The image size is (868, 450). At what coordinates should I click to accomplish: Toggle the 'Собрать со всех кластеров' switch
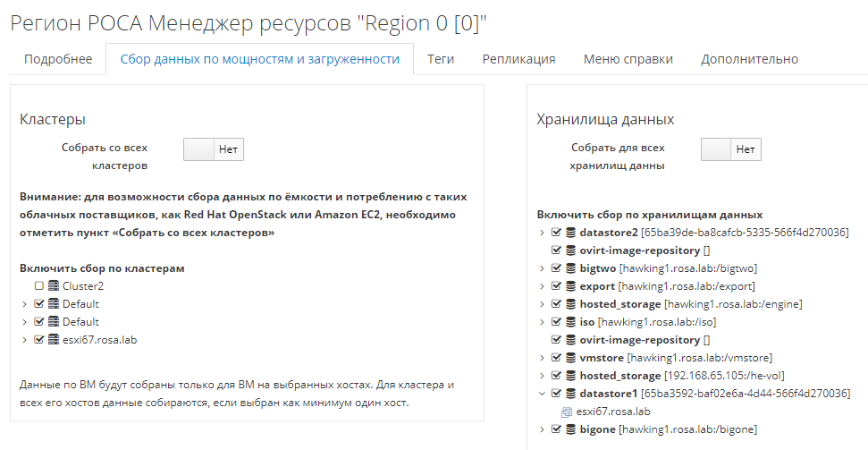(213, 149)
